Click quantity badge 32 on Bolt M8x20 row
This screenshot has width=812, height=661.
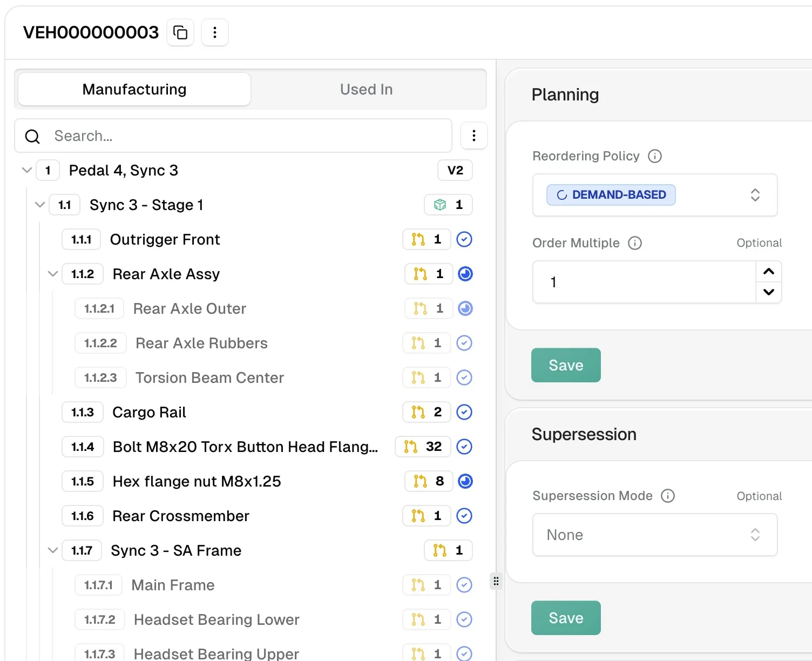point(423,447)
